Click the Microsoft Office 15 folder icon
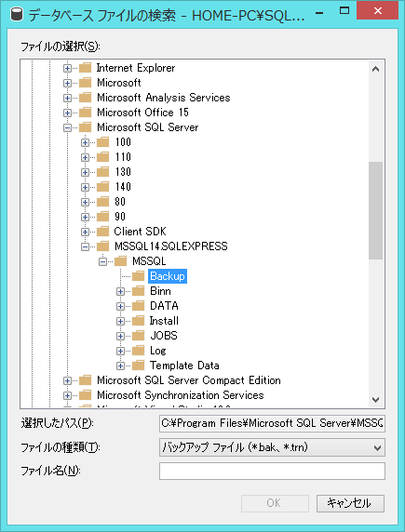This screenshot has width=405, height=532. click(86, 113)
